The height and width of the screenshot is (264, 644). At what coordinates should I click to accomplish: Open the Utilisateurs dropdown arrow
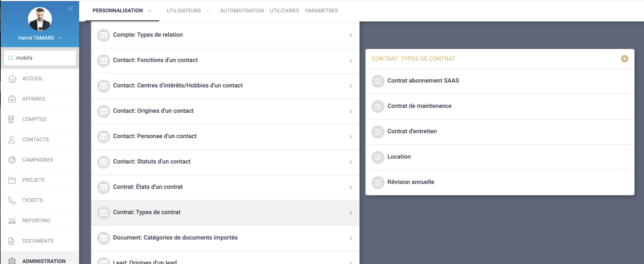click(208, 11)
